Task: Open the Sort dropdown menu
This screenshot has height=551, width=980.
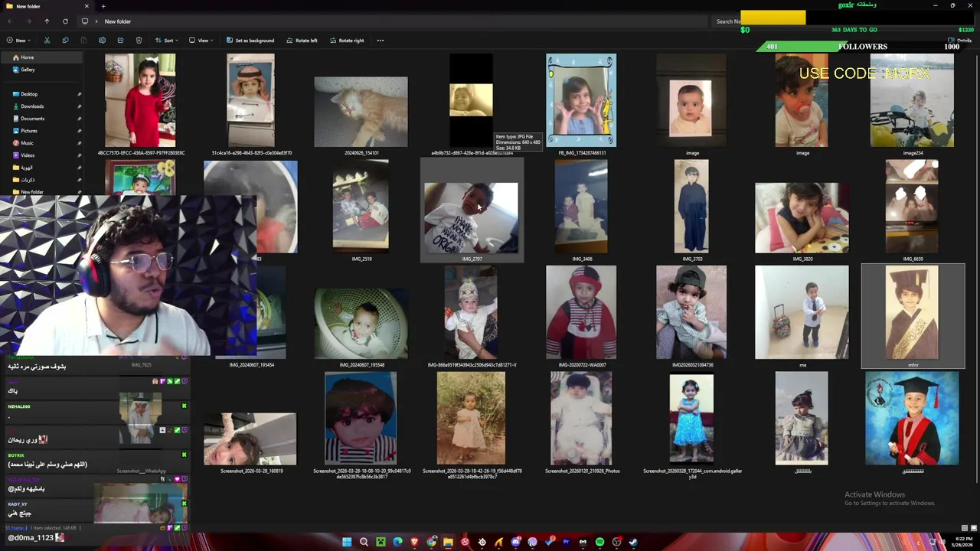Action: click(x=166, y=41)
